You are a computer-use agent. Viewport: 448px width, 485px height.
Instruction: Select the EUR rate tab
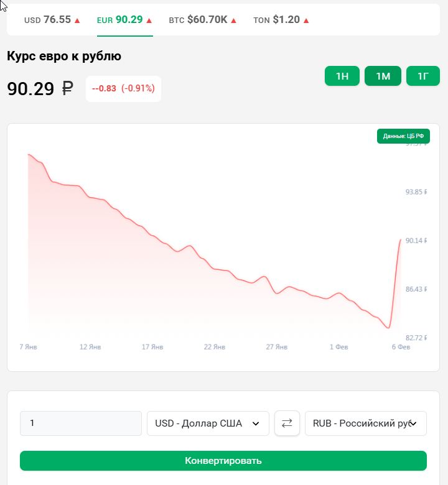point(119,20)
